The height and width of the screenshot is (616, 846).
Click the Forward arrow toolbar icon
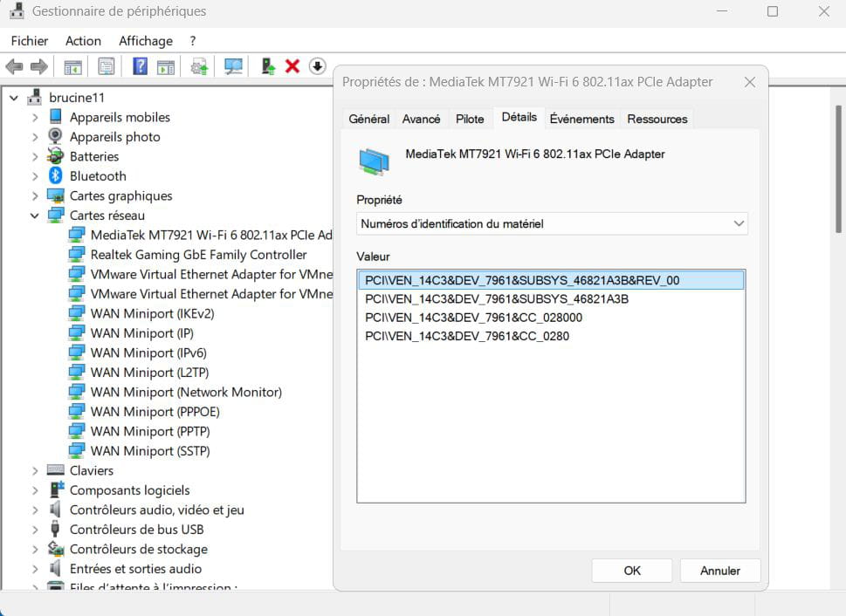coord(38,67)
